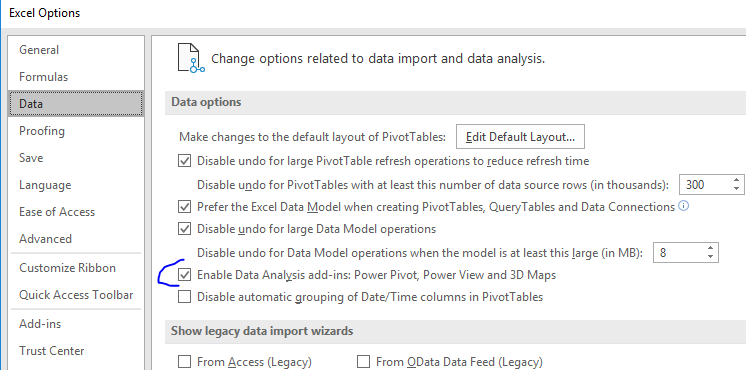746x370 pixels.
Task: Increase the data source rows spinner value
Action: tap(736, 180)
